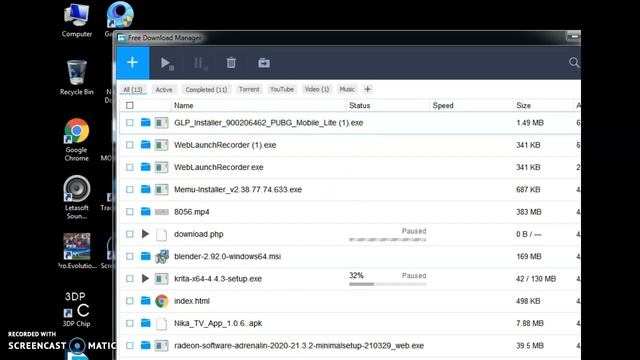Click the delete trash toolbar icon
The height and width of the screenshot is (360, 640).
pos(231,63)
